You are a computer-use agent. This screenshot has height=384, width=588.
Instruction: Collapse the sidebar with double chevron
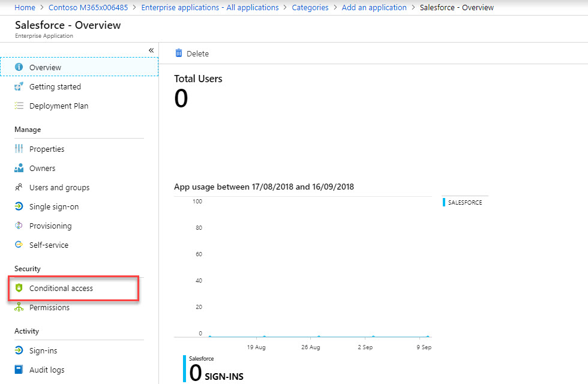point(151,50)
